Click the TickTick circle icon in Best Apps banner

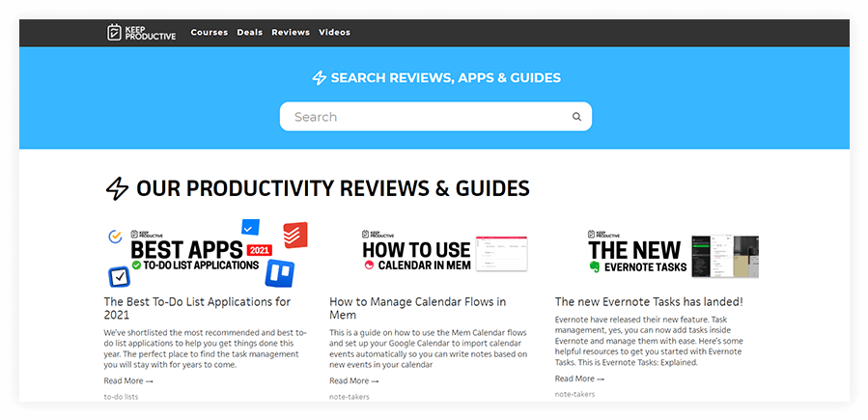(115, 237)
